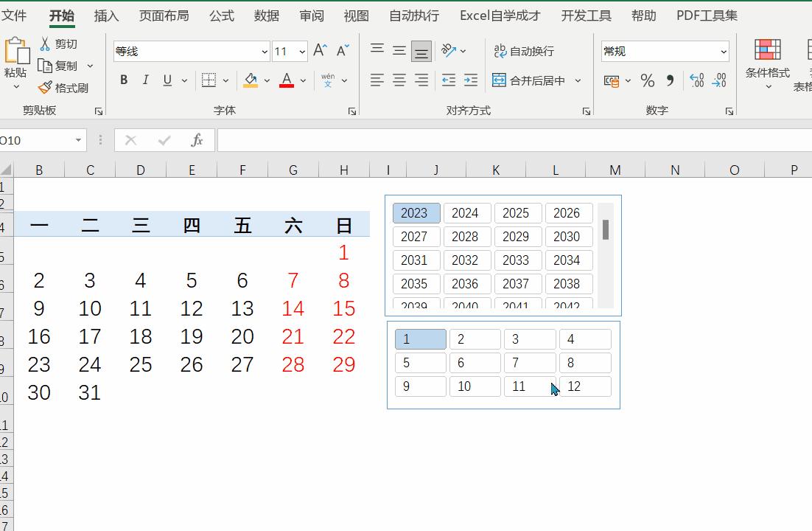812x531 pixels.
Task: Open the 开发工具 ribbon tab
Action: [586, 15]
